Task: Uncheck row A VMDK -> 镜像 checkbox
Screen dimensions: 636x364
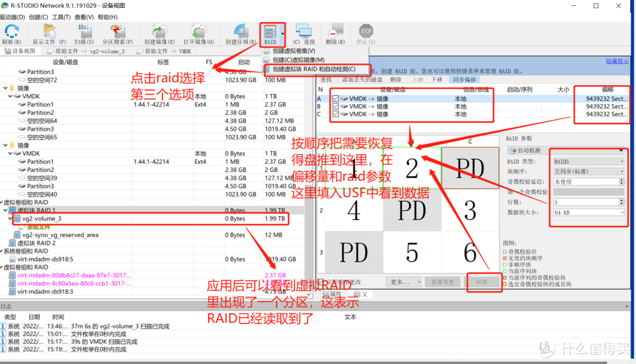Action: click(336, 98)
